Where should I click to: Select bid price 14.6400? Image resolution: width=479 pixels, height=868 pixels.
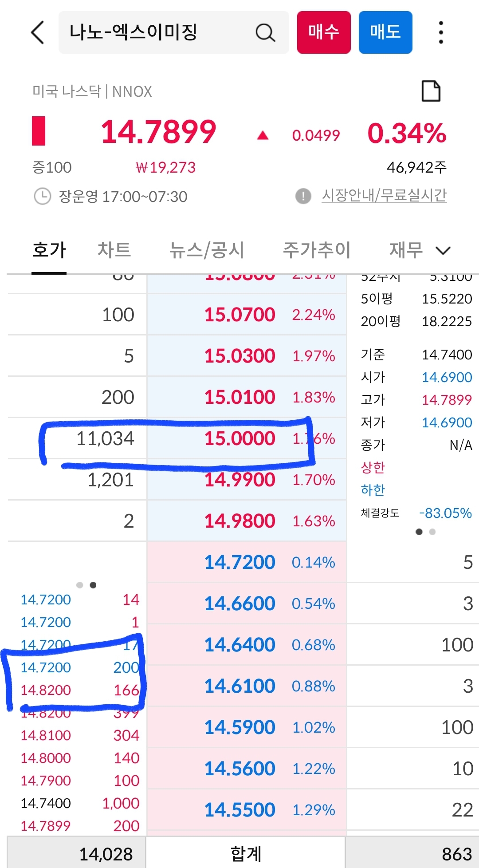click(x=239, y=645)
